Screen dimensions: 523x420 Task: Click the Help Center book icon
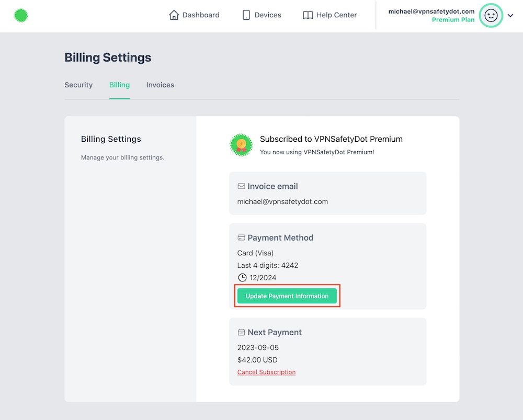pyautogui.click(x=308, y=15)
